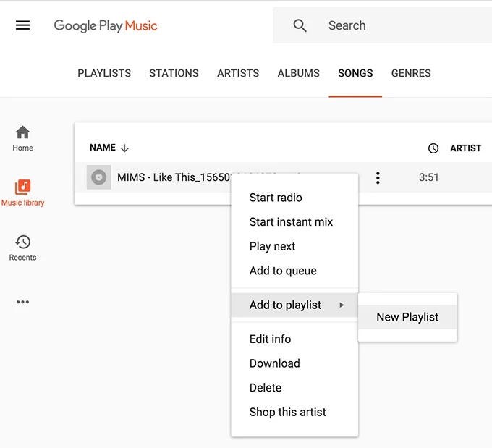Click the Google Play Music logo
This screenshot has height=448, width=492.
point(106,26)
